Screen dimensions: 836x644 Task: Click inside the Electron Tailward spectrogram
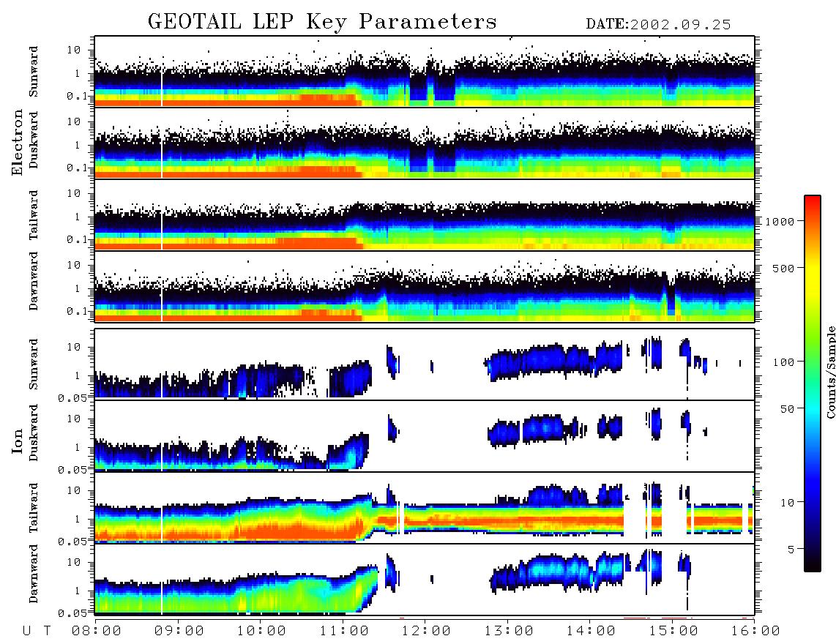pyautogui.click(x=425, y=215)
